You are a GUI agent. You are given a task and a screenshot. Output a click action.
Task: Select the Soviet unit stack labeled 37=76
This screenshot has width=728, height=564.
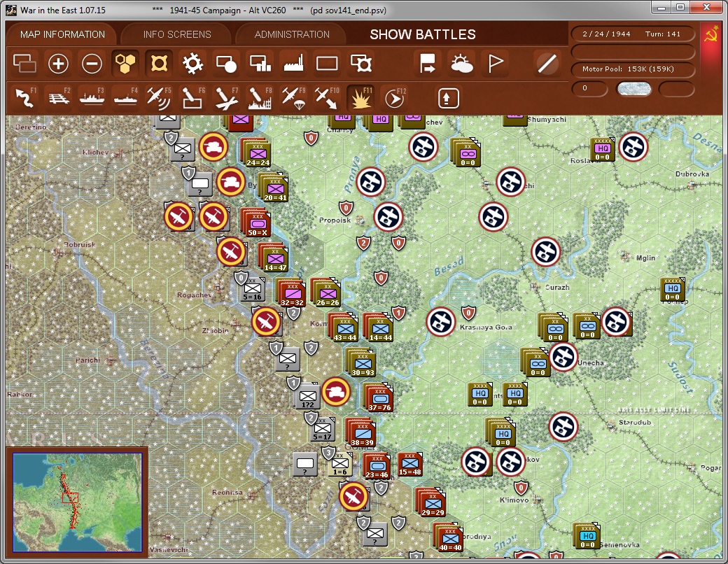point(379,398)
